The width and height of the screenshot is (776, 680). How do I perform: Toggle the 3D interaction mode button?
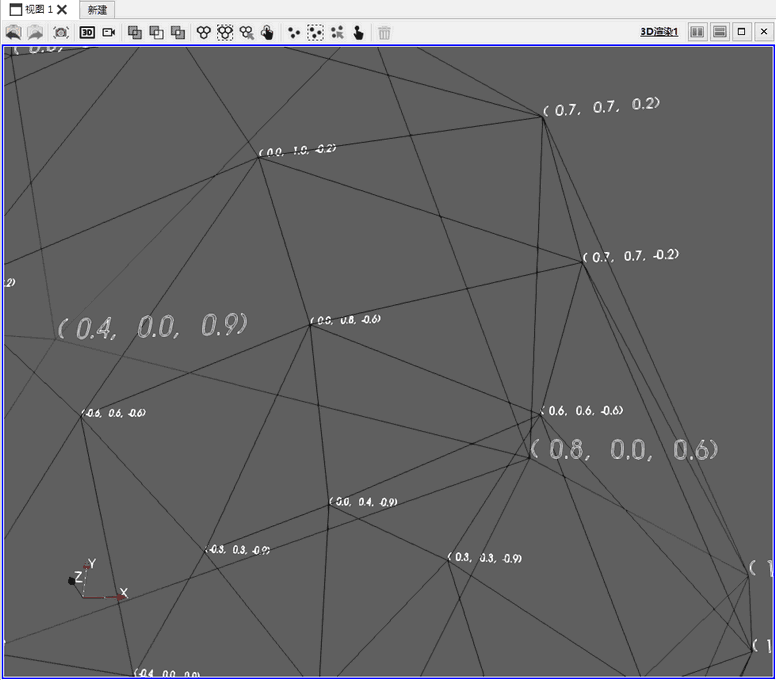[x=87, y=33]
